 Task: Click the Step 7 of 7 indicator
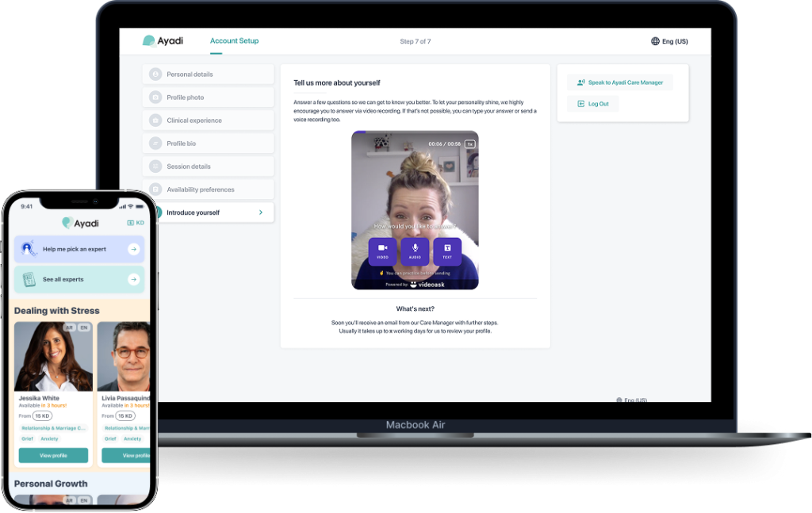click(416, 41)
